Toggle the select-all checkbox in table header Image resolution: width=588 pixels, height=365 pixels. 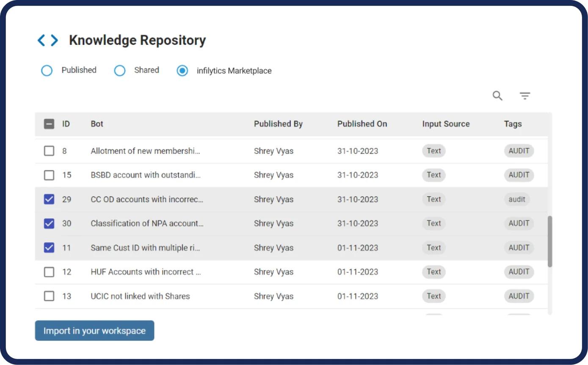click(49, 124)
